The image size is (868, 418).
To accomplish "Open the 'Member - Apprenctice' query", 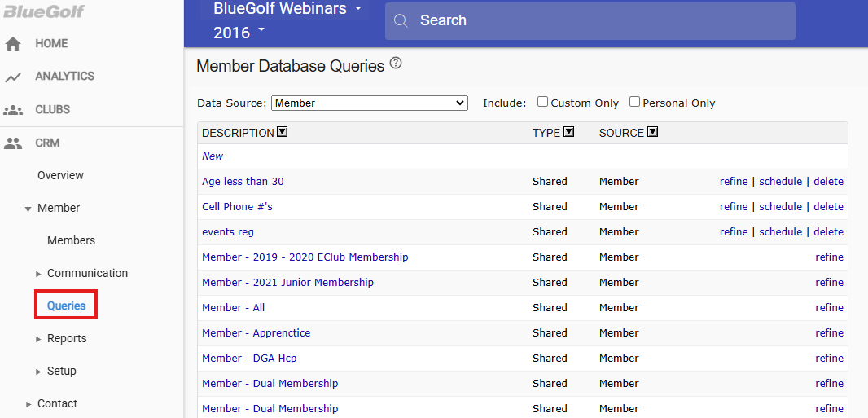I will pyautogui.click(x=256, y=332).
